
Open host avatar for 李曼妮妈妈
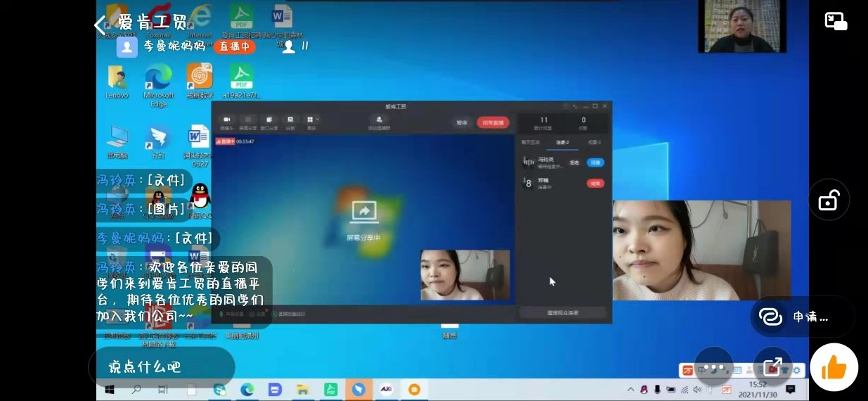127,46
